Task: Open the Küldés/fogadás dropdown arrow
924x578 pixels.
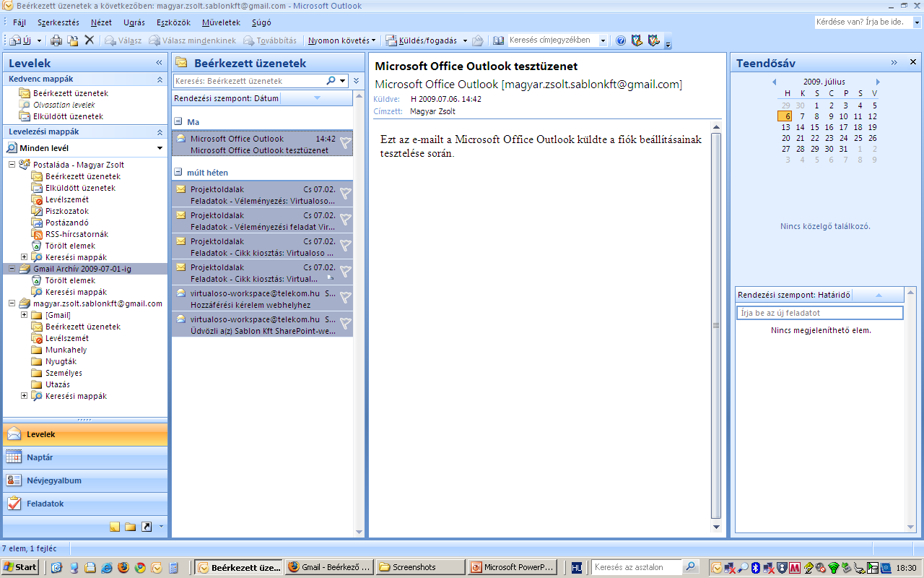Action: pyautogui.click(x=466, y=41)
